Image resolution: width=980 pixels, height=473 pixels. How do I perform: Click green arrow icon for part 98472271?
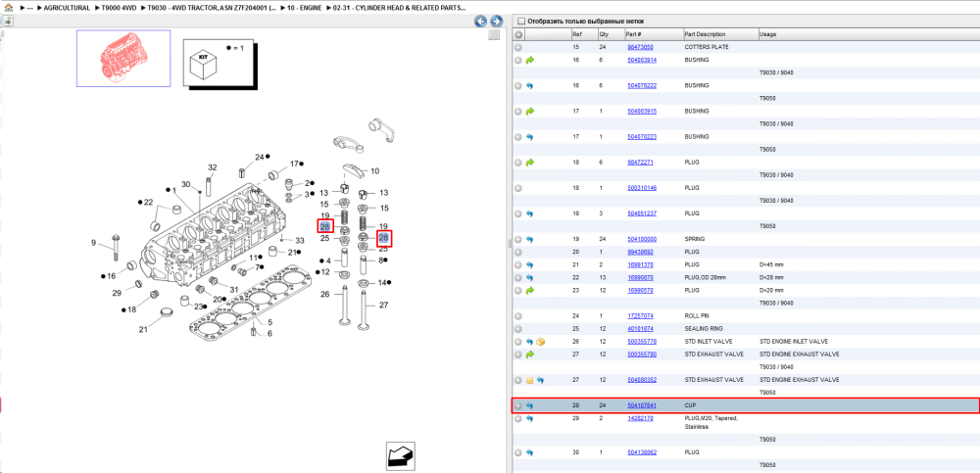pos(530,163)
